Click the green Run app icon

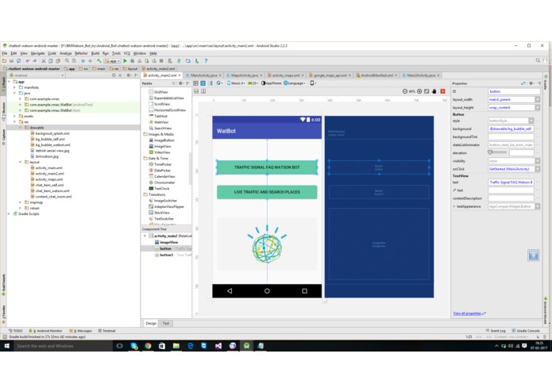pos(125,61)
